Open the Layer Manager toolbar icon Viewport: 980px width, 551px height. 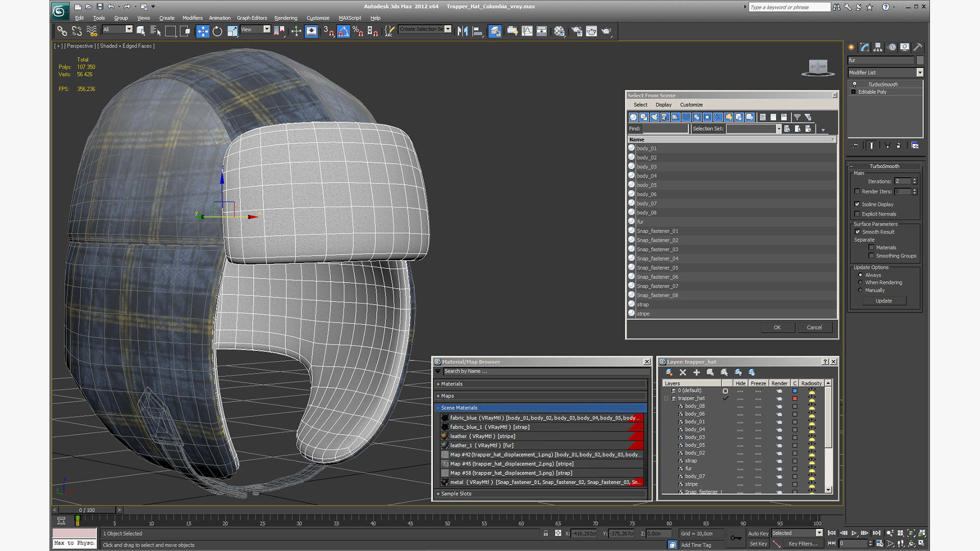pyautogui.click(x=495, y=31)
